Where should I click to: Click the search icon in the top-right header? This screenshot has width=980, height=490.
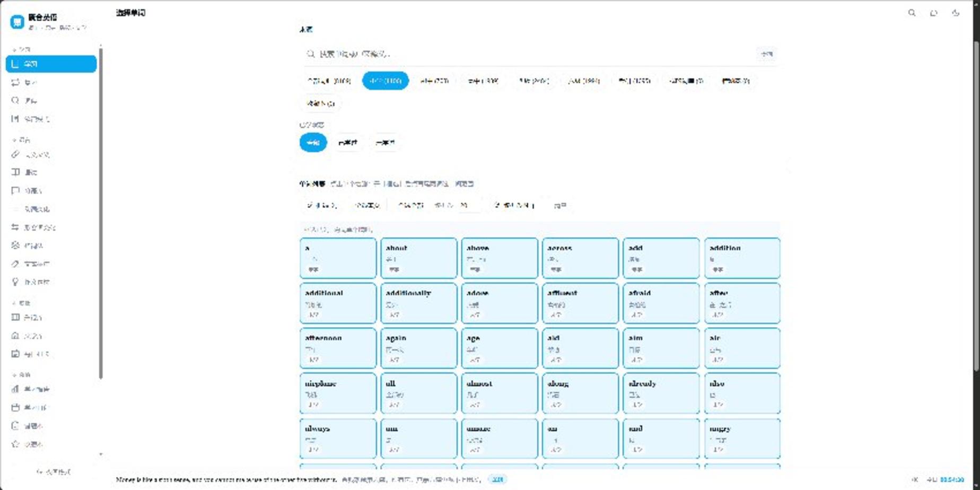click(912, 13)
